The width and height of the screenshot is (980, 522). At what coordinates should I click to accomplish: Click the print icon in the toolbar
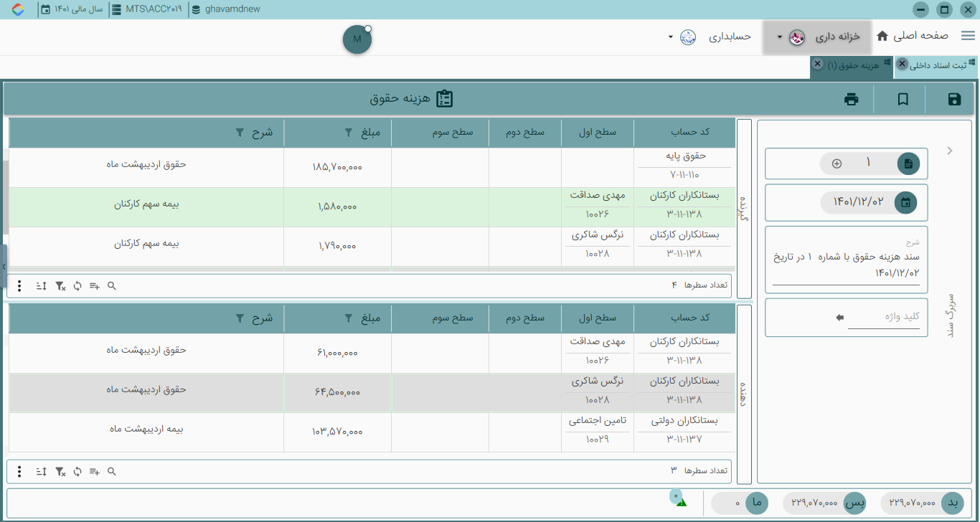coord(852,100)
